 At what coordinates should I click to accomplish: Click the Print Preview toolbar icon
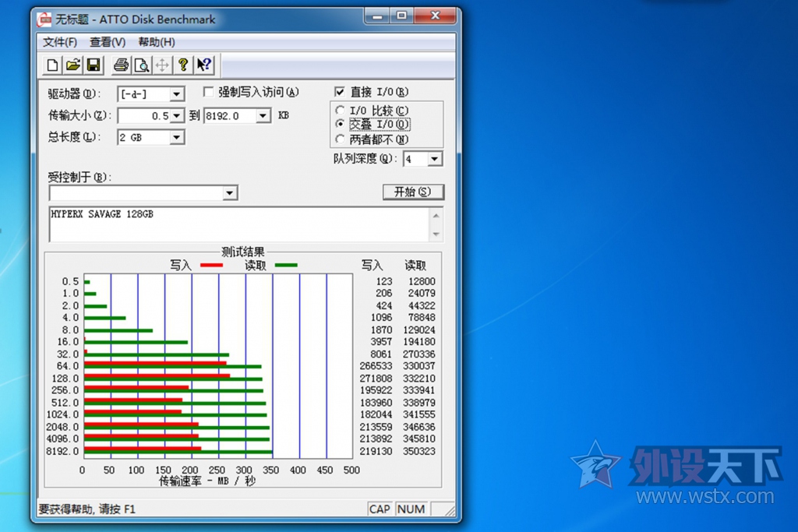[x=142, y=65]
